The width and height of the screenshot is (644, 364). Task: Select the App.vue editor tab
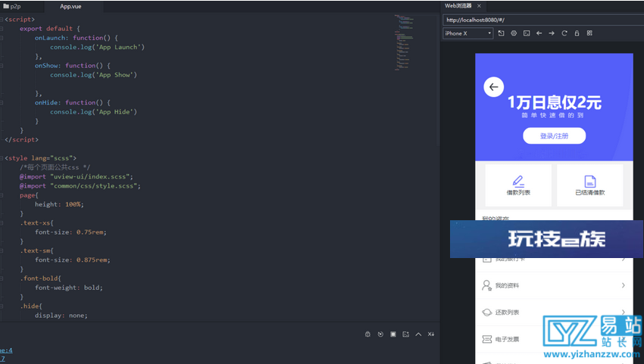click(x=70, y=6)
